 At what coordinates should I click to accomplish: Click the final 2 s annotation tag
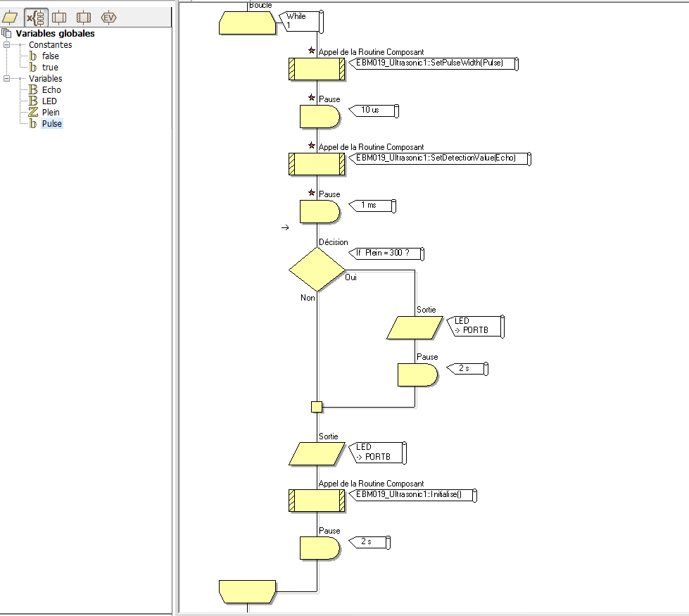tap(369, 542)
